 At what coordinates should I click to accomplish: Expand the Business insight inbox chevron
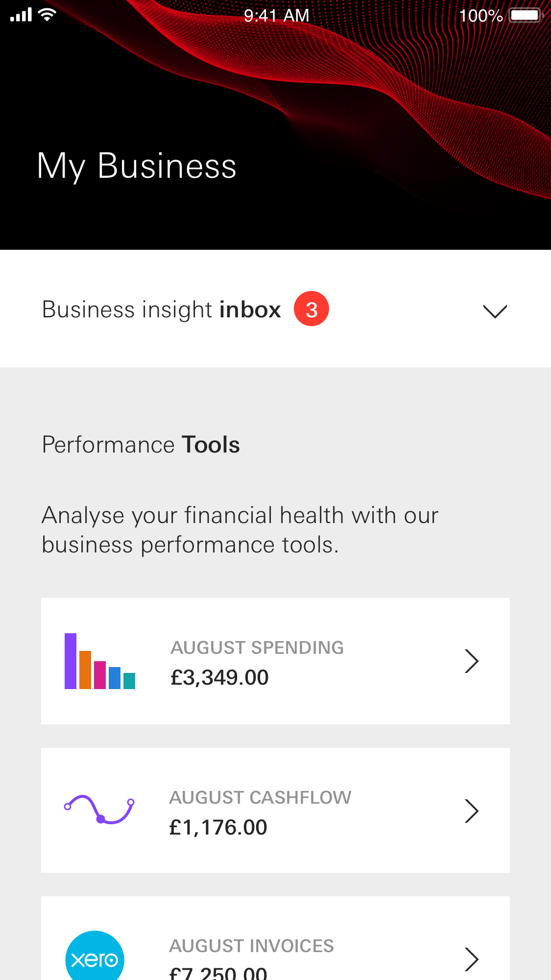(495, 311)
